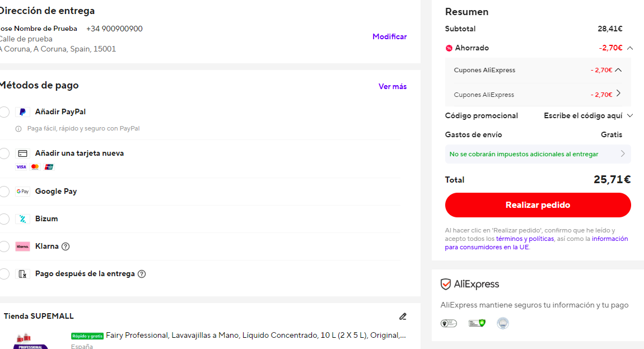The width and height of the screenshot is (644, 349).
Task: Click the Fairy Professional product thumbnail
Action: click(x=30, y=341)
